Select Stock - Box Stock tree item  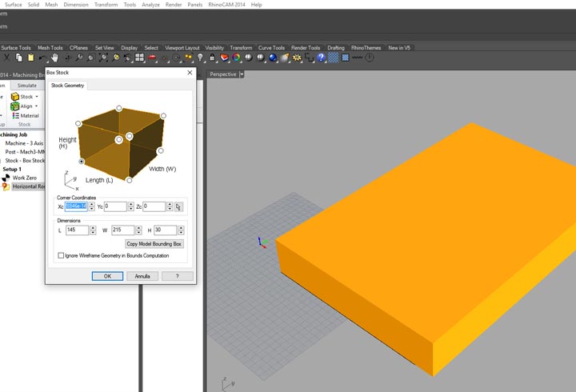click(x=25, y=161)
